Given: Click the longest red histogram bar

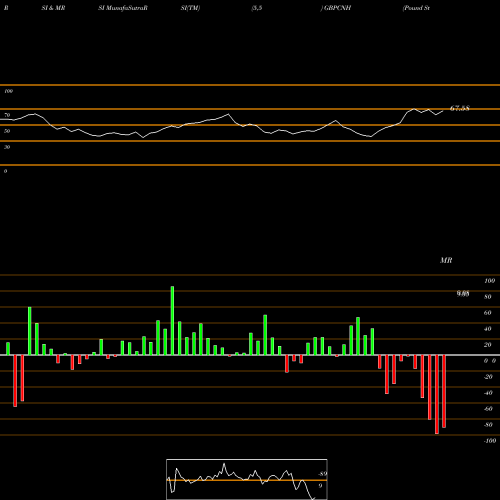Looking at the screenshot, I should tap(437, 394).
